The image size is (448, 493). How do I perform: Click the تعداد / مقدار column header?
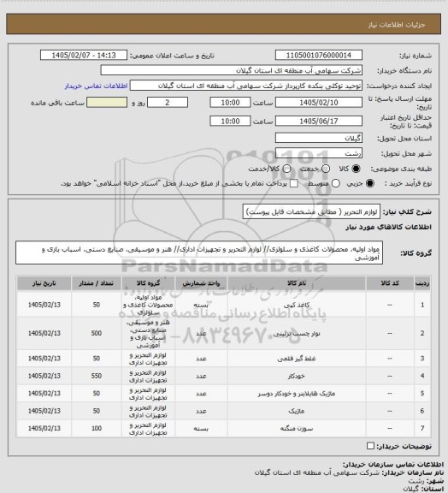coord(97,283)
